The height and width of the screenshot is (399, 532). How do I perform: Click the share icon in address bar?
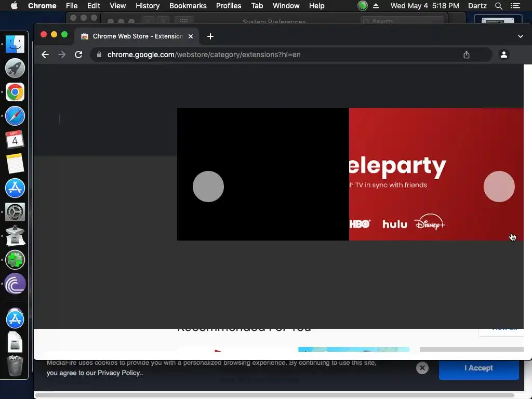[x=467, y=55]
